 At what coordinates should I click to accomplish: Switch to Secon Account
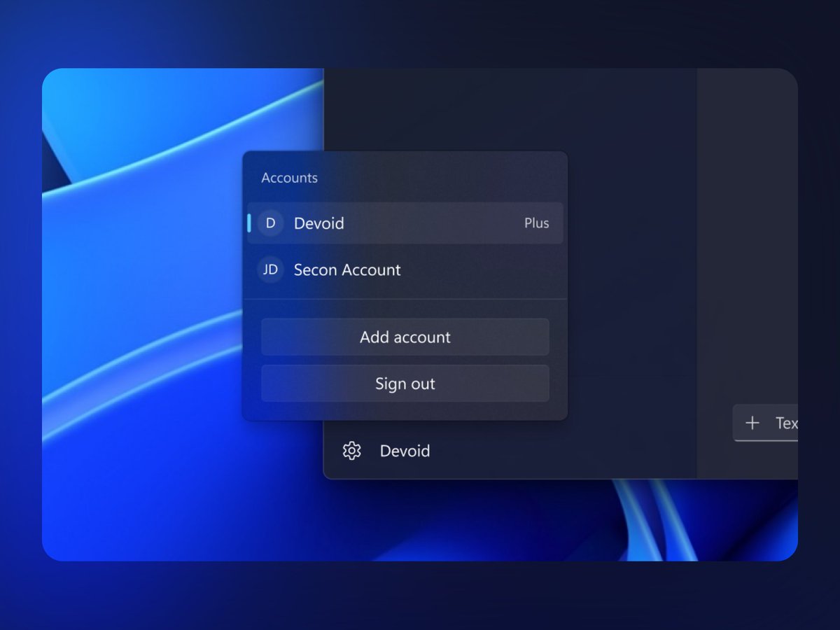tap(405, 269)
